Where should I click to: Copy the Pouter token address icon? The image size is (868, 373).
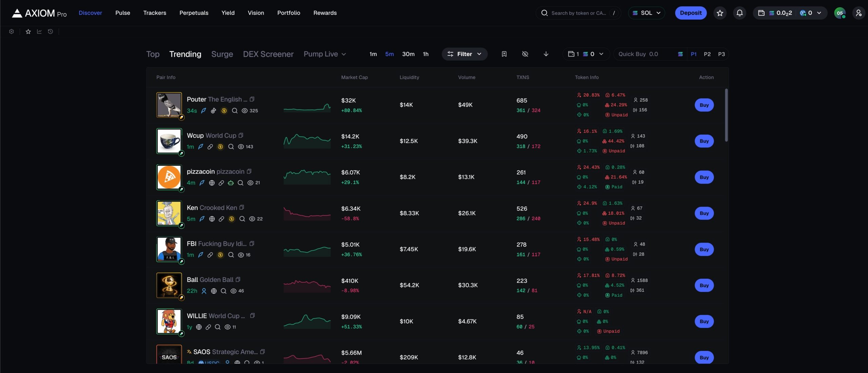(252, 99)
